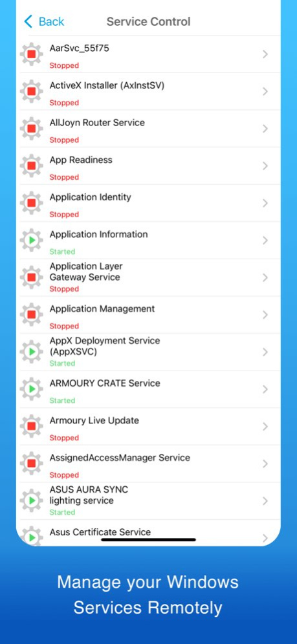This screenshot has width=297, height=644.
Task: Select the AssignedAccessManager Service name
Action: (120, 458)
